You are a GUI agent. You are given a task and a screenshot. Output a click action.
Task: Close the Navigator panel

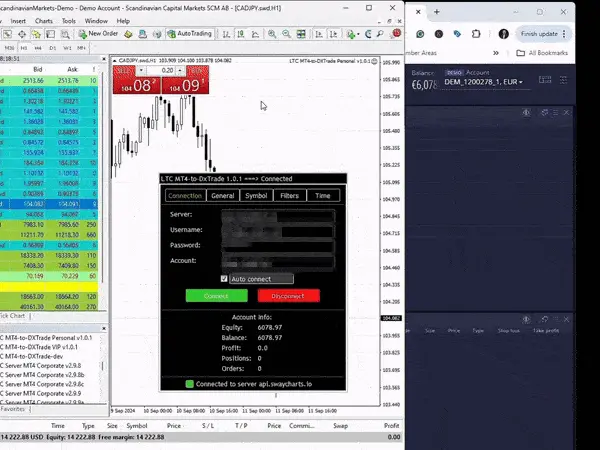(104, 328)
